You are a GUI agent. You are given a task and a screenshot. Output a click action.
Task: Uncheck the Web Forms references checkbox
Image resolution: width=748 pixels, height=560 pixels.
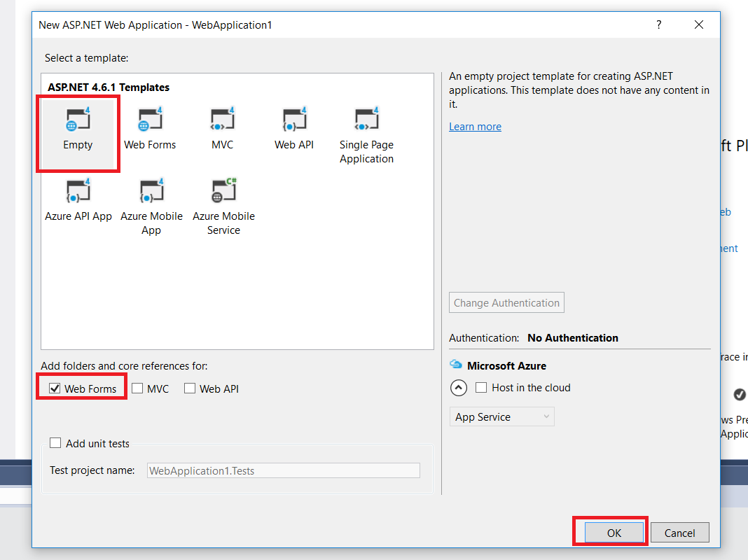coord(55,388)
